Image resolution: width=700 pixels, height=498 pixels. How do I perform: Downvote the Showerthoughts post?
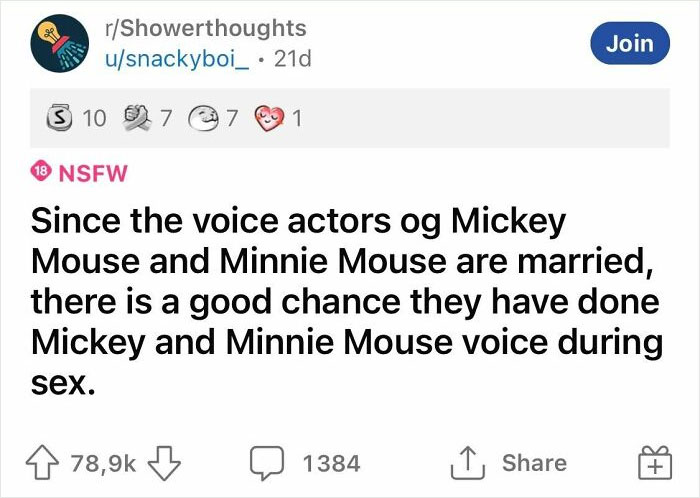point(163,463)
